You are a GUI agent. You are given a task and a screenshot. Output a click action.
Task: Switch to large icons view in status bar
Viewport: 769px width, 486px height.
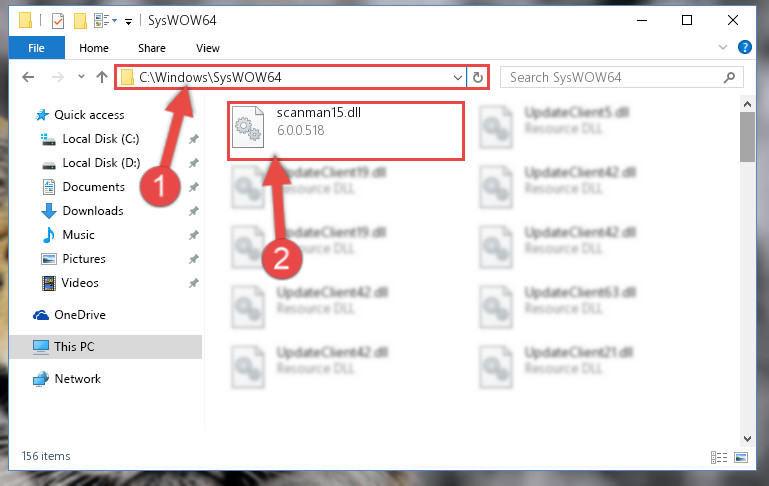coord(741,458)
